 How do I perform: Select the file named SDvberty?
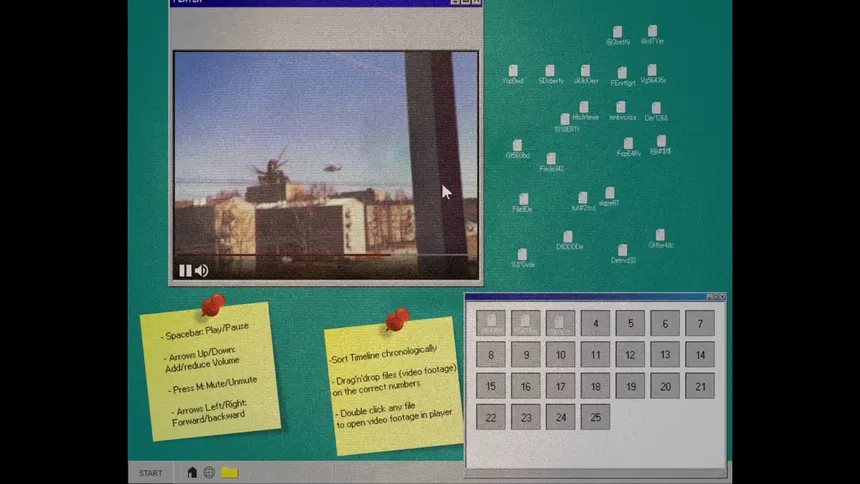550,72
